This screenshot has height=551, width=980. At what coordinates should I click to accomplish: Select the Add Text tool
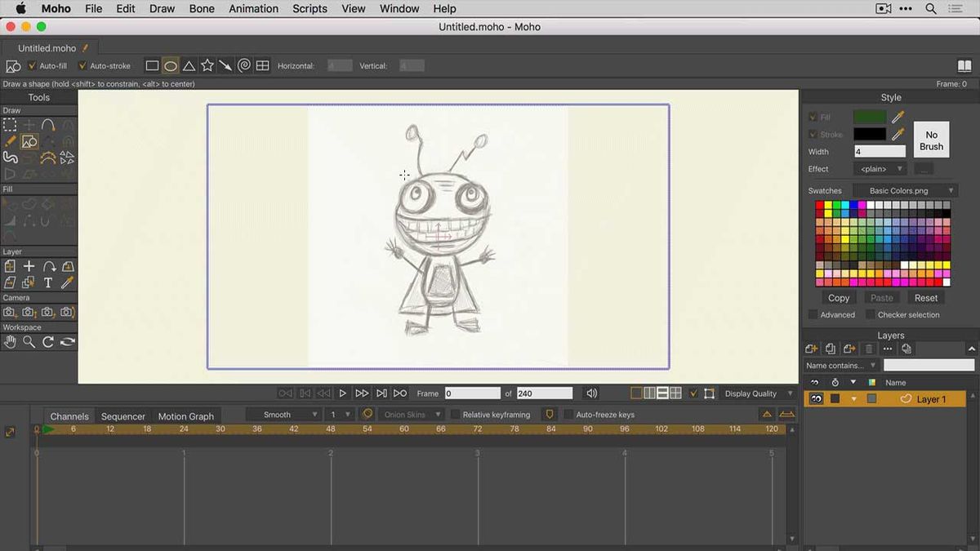pos(47,282)
